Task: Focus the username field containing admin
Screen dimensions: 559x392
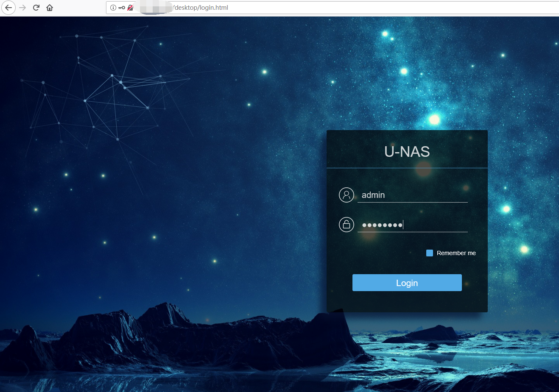Action: (x=413, y=195)
